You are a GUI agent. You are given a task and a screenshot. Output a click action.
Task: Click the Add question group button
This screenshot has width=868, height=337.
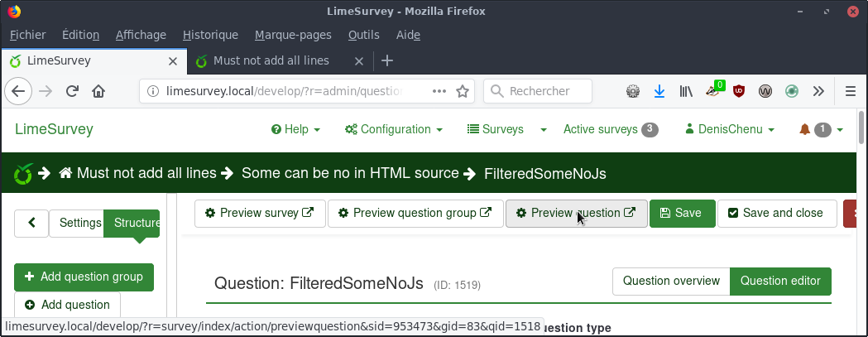[x=84, y=277]
